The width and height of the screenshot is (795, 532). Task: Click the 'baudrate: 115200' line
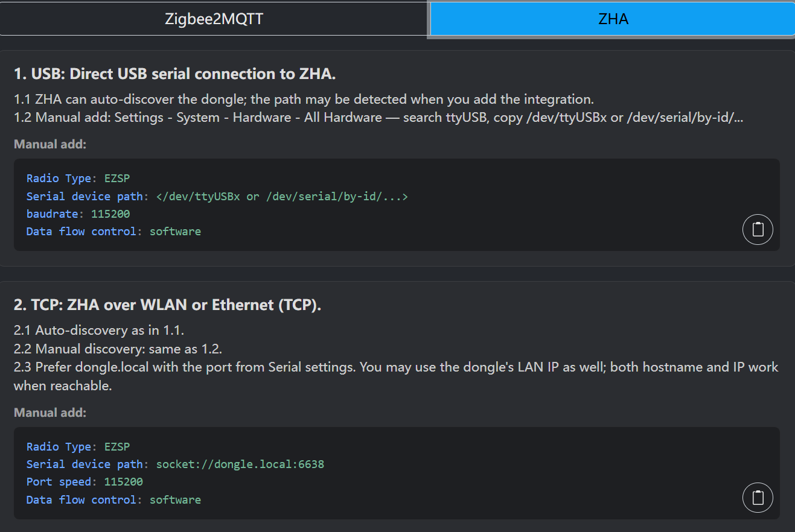pyautogui.click(x=78, y=214)
